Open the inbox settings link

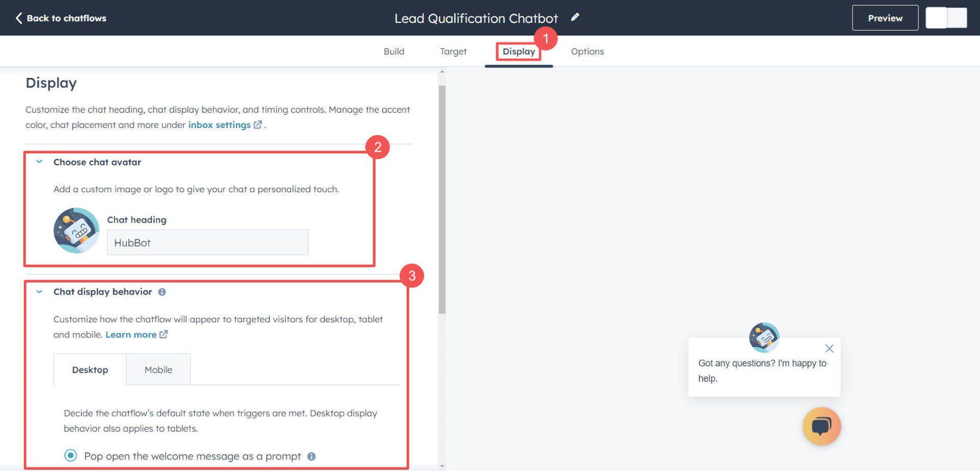click(x=219, y=125)
